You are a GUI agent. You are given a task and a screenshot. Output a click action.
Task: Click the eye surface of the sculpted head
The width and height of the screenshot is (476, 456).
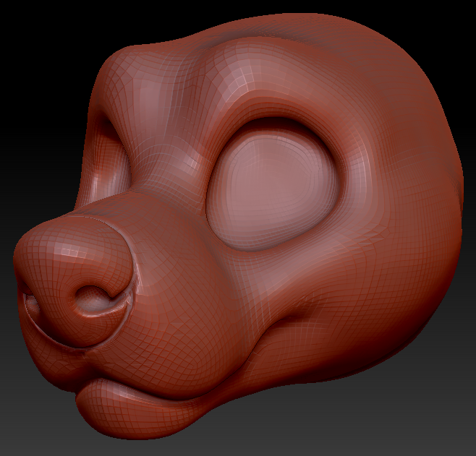tap(273, 189)
